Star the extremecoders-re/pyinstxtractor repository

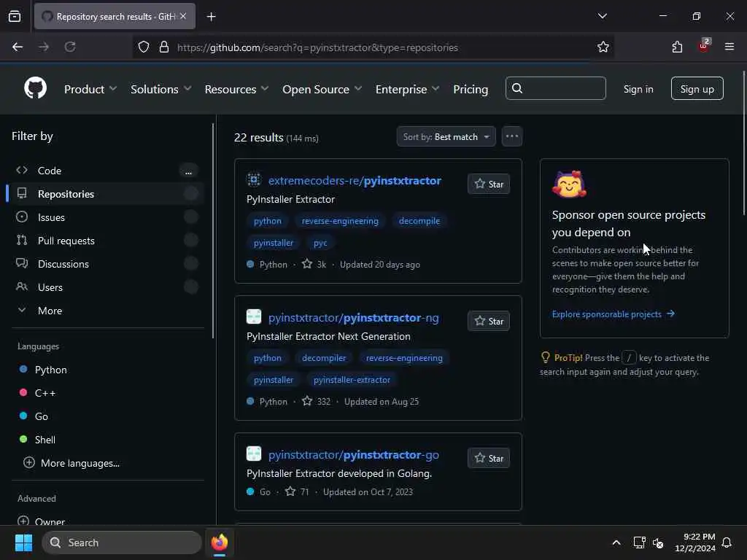click(x=488, y=184)
